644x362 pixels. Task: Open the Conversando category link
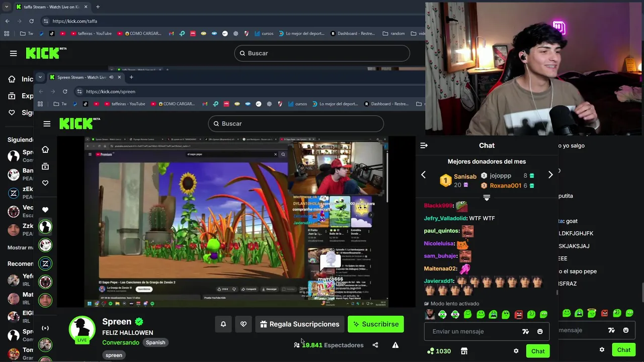(x=121, y=342)
